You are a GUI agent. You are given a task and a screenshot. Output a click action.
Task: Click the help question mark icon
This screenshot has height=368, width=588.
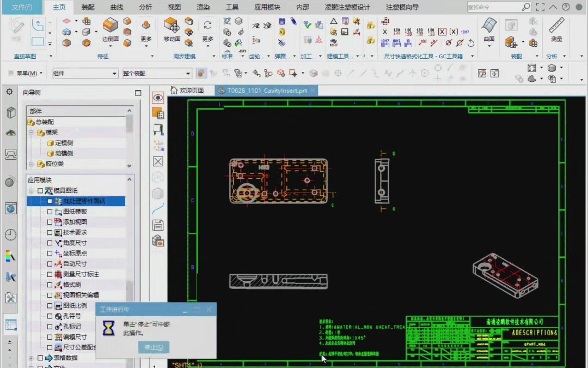566,7
